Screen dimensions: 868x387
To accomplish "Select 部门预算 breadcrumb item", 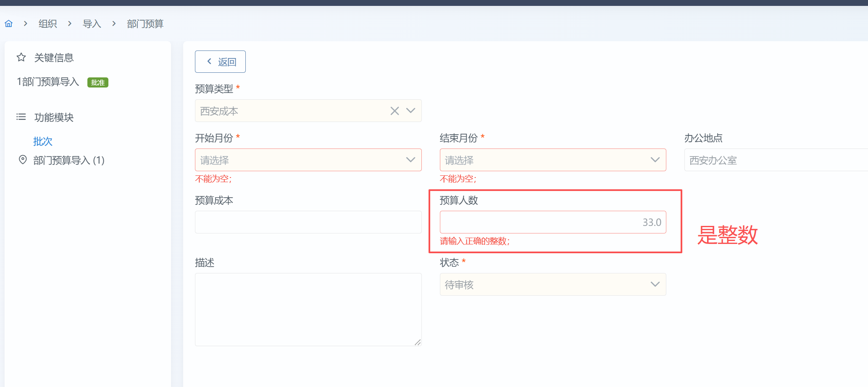I will (145, 24).
